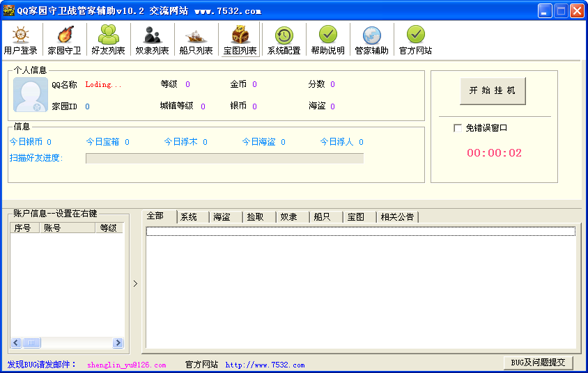This screenshot has height=373, width=588.
Task: Open 用户登录 ship wheel icon
Action: click(21, 35)
